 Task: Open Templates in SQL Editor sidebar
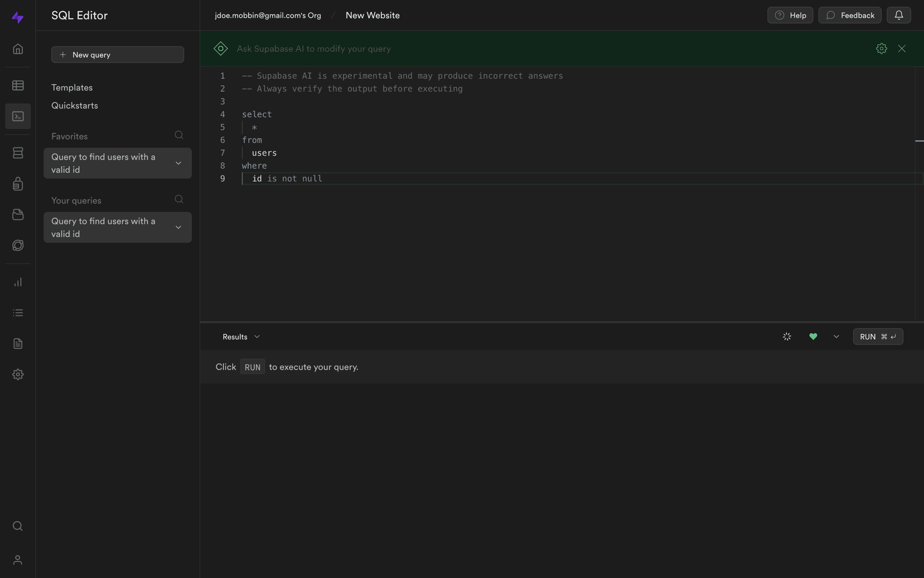(72, 88)
